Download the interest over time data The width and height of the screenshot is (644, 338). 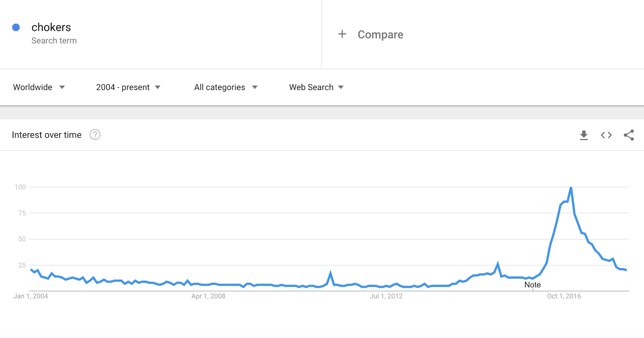(584, 135)
